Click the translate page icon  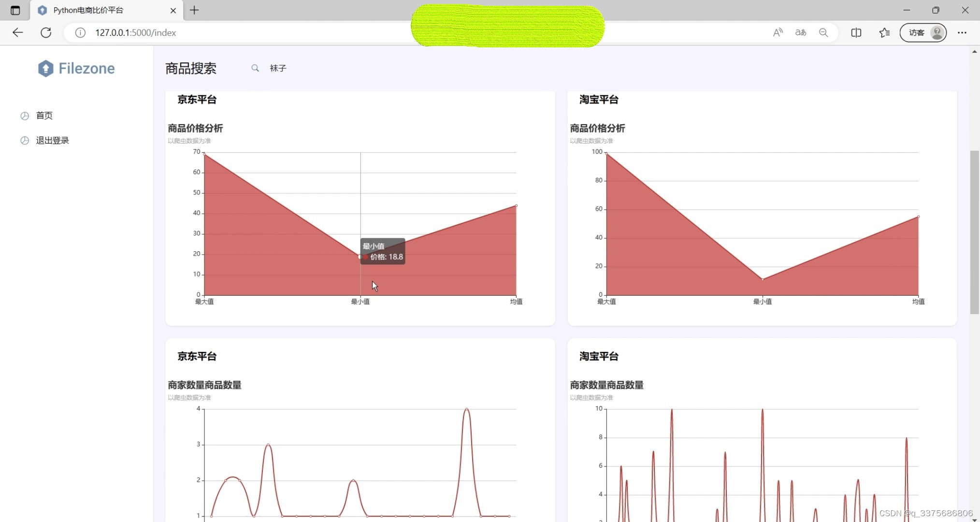[801, 32]
